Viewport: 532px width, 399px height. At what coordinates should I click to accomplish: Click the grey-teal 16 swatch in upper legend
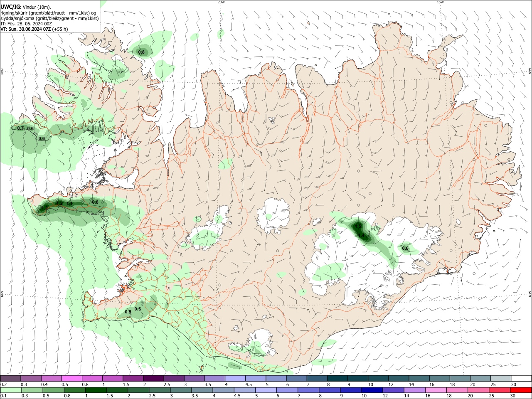440,378
